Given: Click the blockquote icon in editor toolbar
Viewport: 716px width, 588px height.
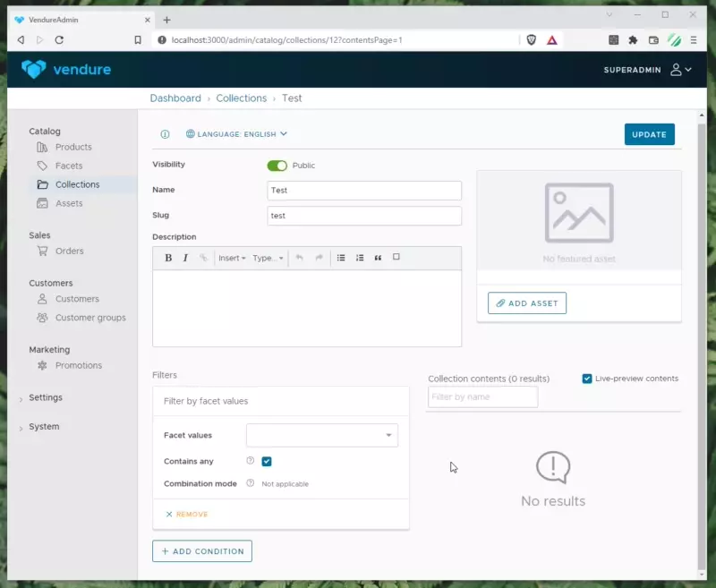Looking at the screenshot, I should (378, 258).
